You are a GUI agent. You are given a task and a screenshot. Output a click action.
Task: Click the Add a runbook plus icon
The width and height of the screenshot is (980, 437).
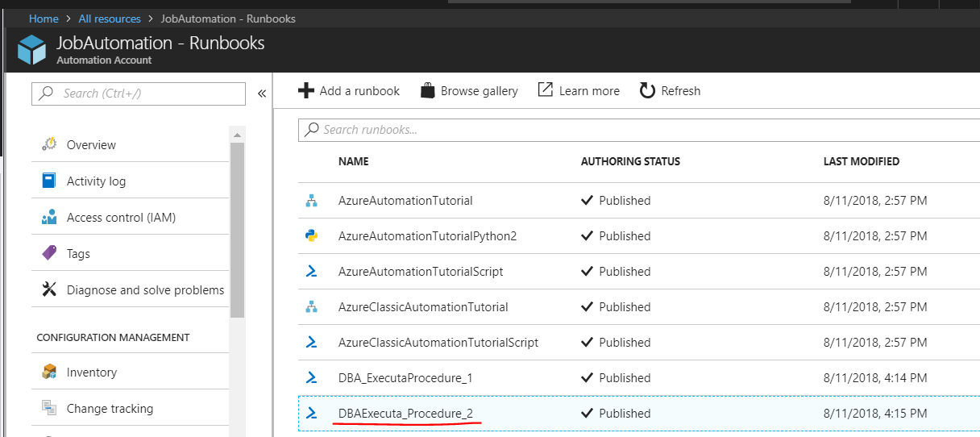point(306,91)
